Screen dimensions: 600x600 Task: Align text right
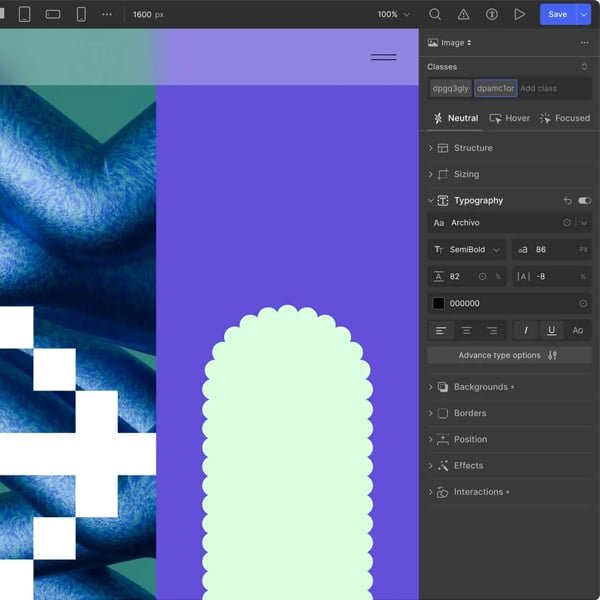(x=492, y=331)
